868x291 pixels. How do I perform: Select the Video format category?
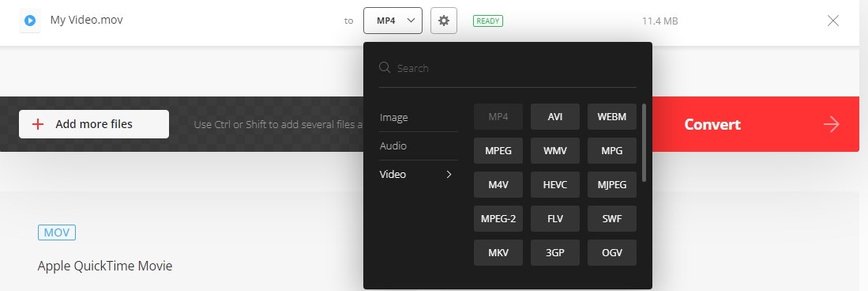click(x=419, y=174)
